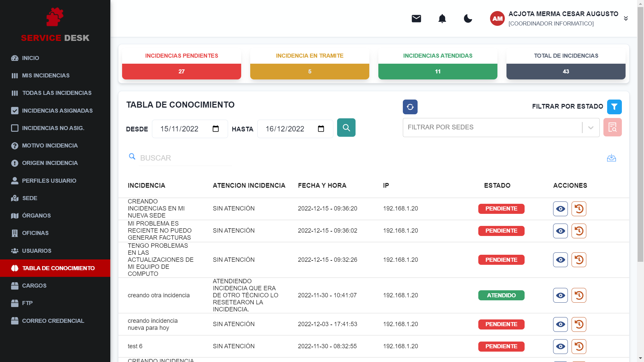Viewport: 644px width, 362px height.
Task: Open notifications bell icon
Action: pos(442,18)
